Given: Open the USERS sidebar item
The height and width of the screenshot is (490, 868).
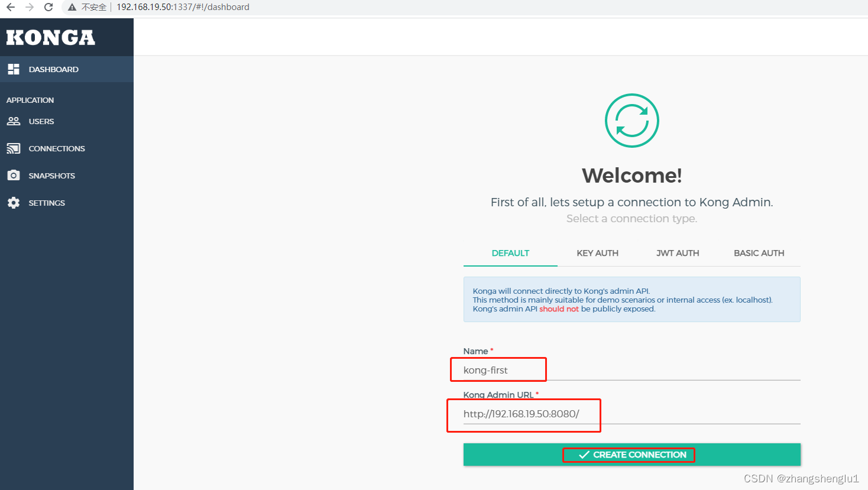Looking at the screenshot, I should tap(67, 121).
